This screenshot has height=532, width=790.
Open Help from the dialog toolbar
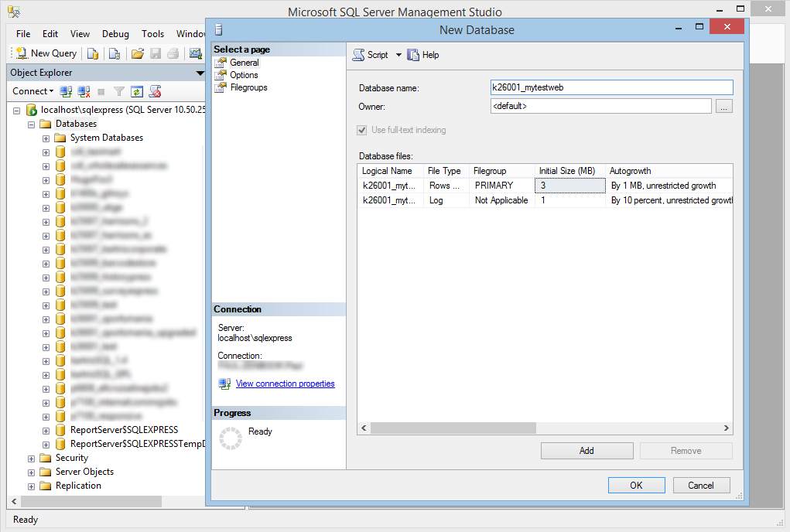[423, 55]
